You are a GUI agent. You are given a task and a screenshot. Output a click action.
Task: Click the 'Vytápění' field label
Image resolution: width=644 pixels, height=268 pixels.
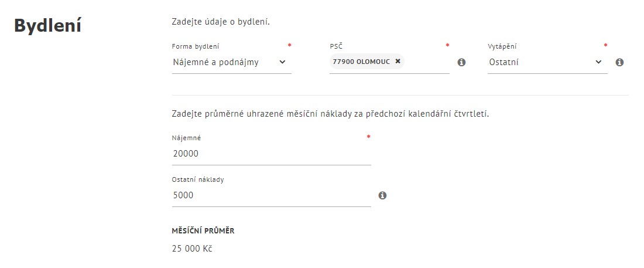502,46
